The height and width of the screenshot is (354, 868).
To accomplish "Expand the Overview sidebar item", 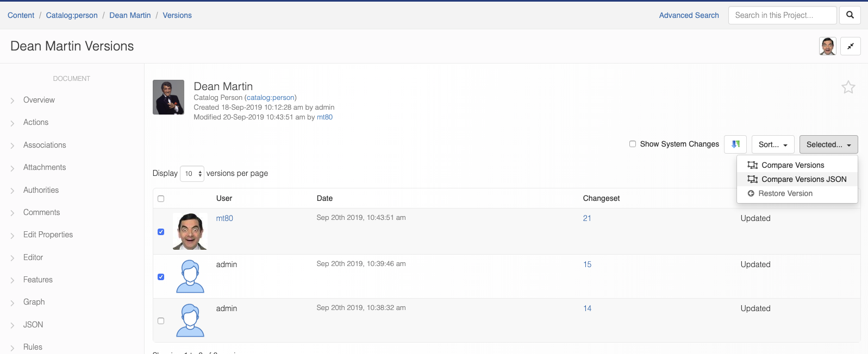I will point(39,100).
